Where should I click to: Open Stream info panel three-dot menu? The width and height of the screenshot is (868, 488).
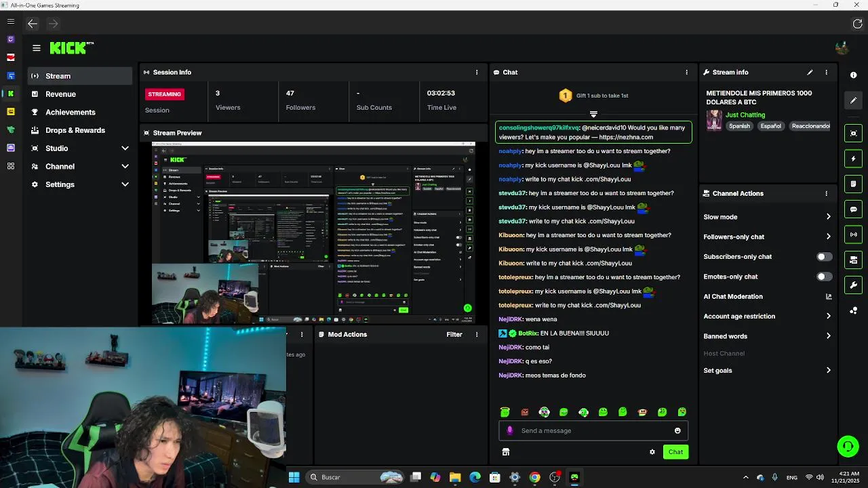tap(826, 73)
